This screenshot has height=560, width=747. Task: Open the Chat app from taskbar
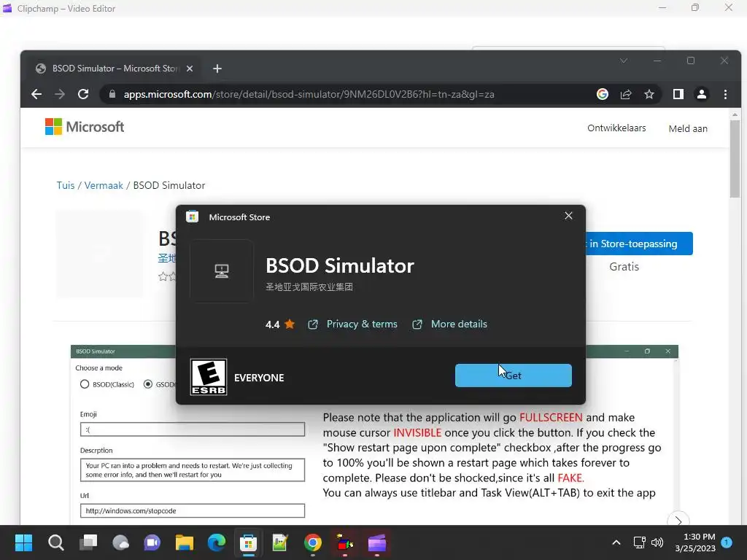click(152, 542)
